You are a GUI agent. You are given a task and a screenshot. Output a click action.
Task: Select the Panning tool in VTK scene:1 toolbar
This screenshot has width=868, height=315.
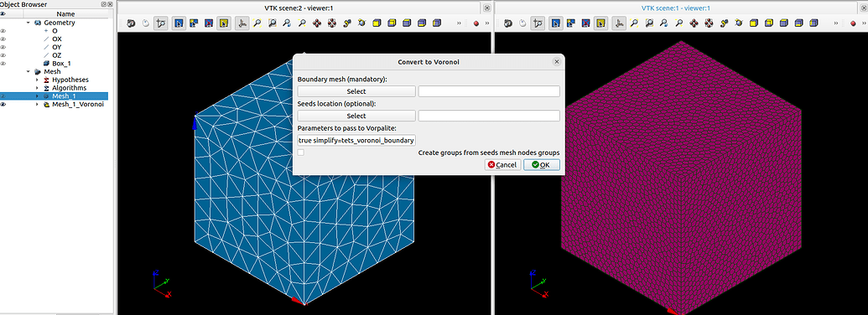coord(694,23)
